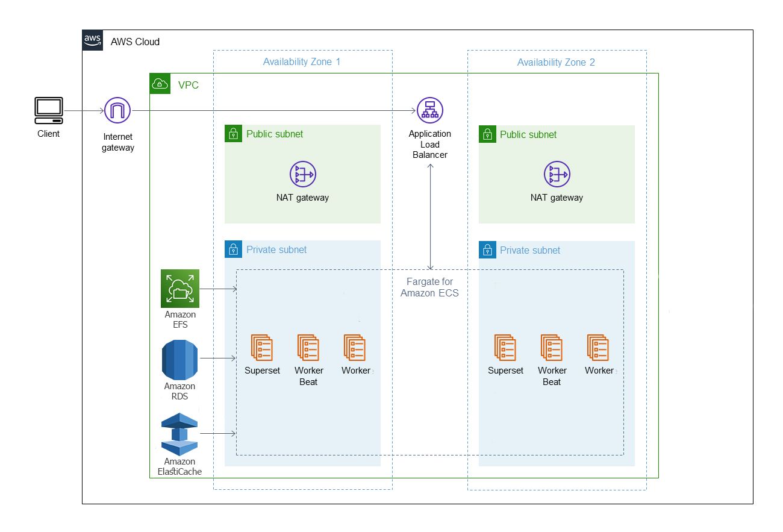Select the VPC cloud icon
Image resolution: width=783 pixels, height=532 pixels.
click(x=160, y=83)
